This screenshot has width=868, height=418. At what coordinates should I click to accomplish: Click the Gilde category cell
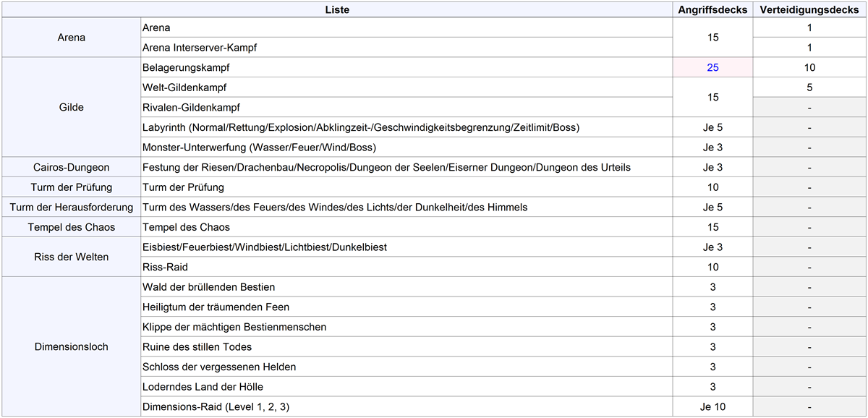tap(71, 107)
